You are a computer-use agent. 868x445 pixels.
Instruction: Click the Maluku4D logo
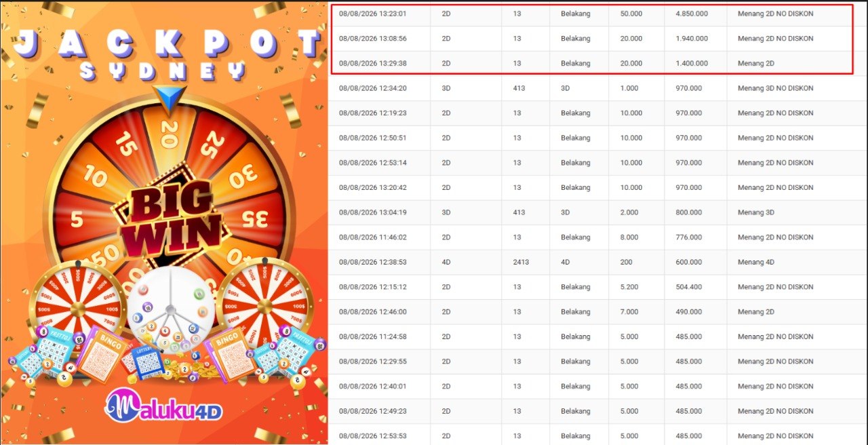tap(163, 405)
